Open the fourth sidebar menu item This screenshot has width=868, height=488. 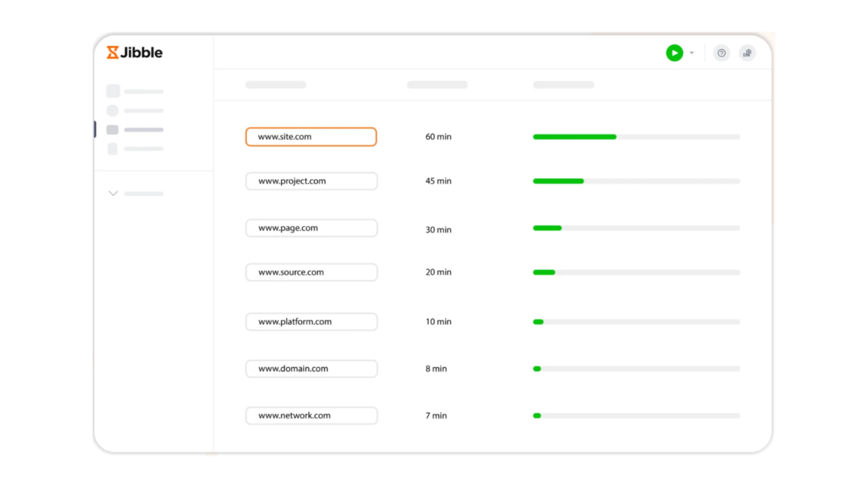[135, 149]
